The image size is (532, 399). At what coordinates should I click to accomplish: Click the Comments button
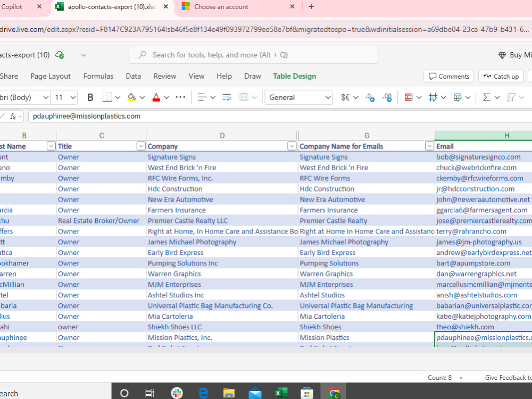tap(448, 76)
